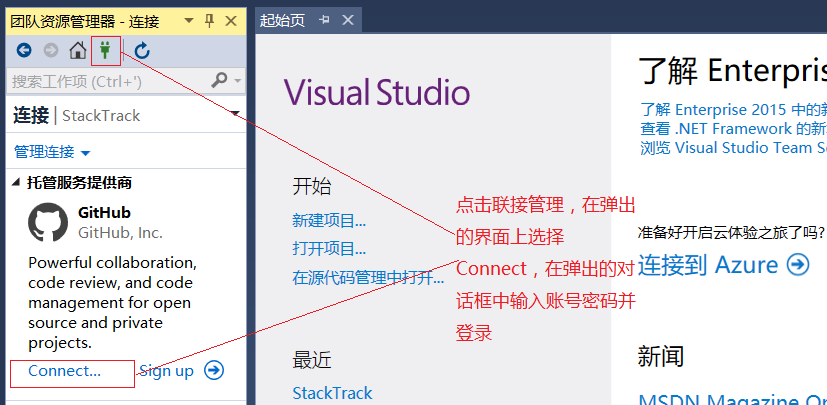Open 浏览 Visual Studio Team Services link

[733, 148]
